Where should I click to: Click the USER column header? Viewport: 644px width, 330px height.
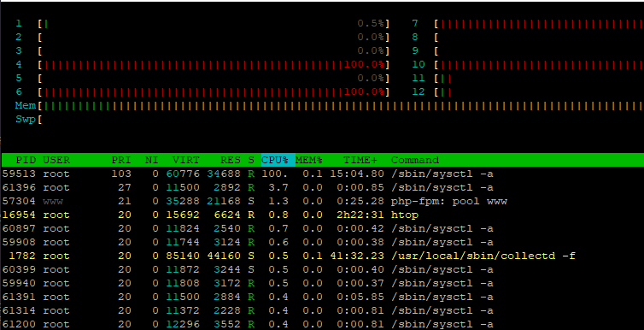[56, 160]
